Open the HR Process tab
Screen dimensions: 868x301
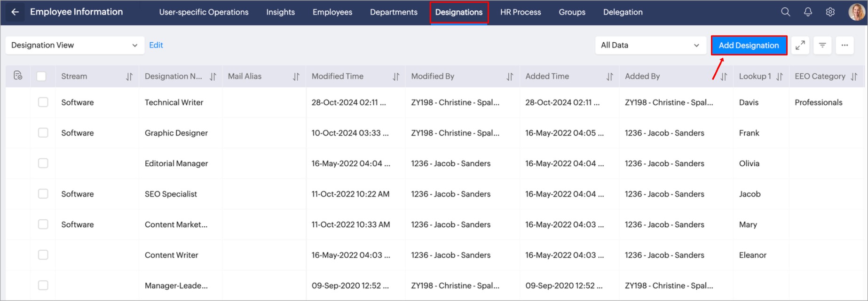click(x=521, y=12)
